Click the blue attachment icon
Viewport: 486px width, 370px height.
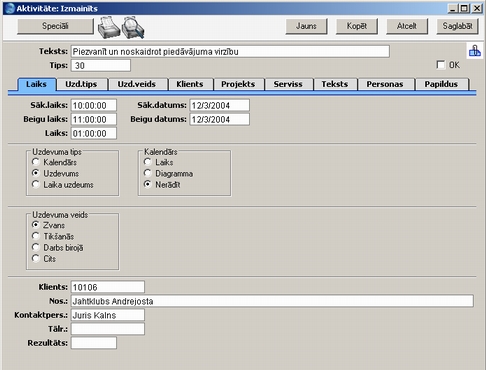(x=475, y=51)
